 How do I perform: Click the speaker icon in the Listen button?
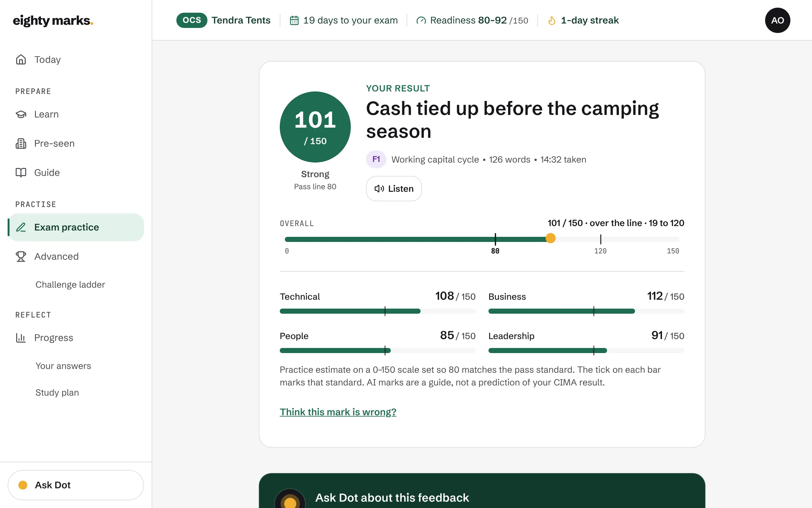(x=379, y=189)
